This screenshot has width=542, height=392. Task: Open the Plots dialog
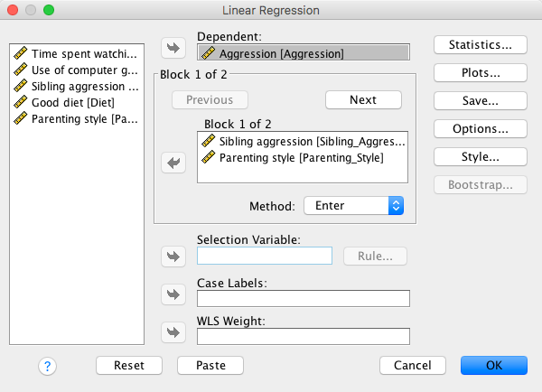481,72
